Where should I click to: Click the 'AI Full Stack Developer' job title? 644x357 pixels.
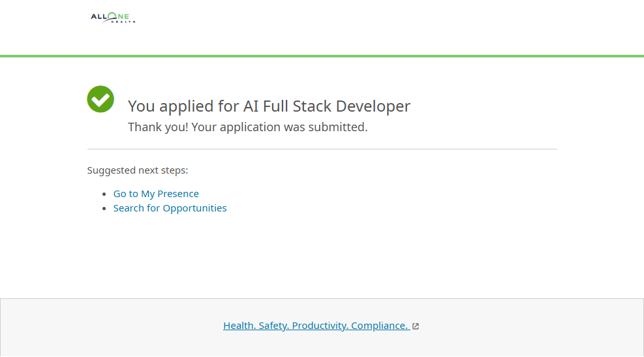pos(327,106)
